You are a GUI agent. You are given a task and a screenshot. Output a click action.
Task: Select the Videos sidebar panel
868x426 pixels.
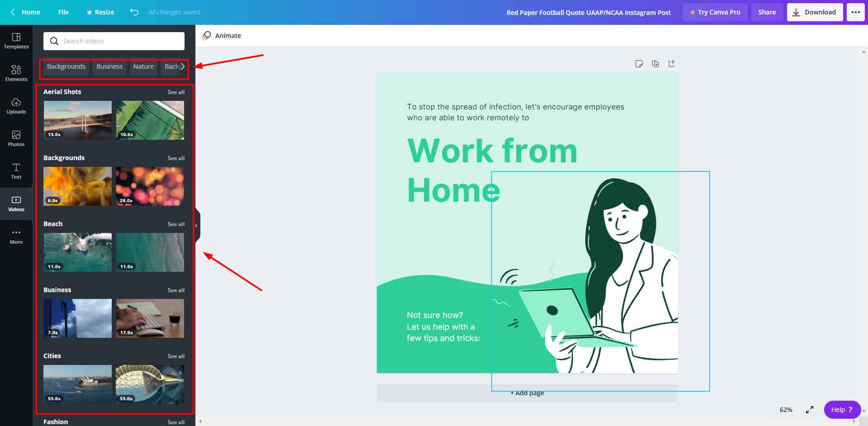click(x=16, y=204)
